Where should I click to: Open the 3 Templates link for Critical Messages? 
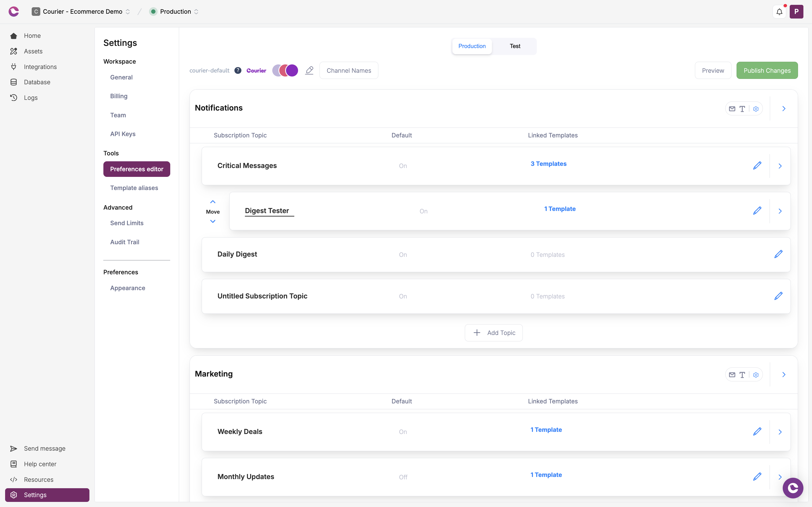coord(548,164)
